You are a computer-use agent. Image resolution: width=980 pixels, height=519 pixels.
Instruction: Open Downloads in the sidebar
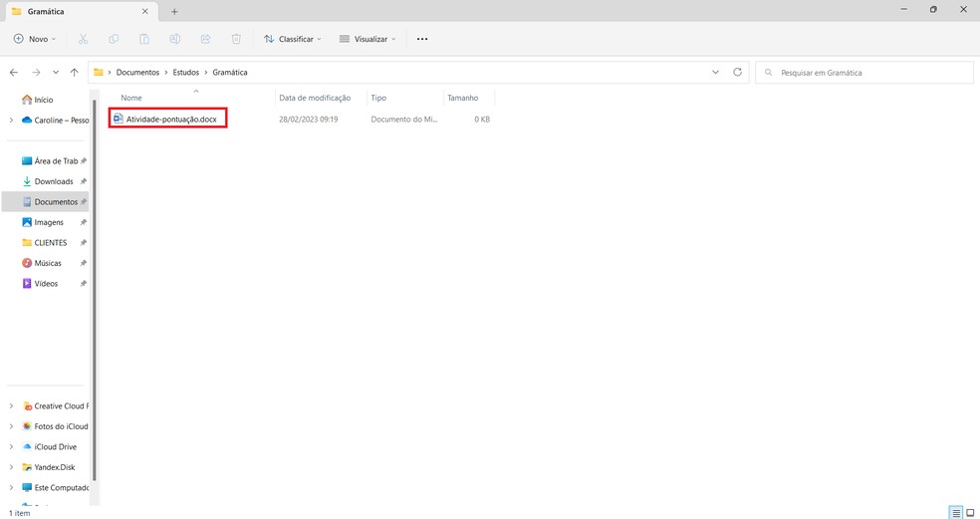click(x=48, y=181)
